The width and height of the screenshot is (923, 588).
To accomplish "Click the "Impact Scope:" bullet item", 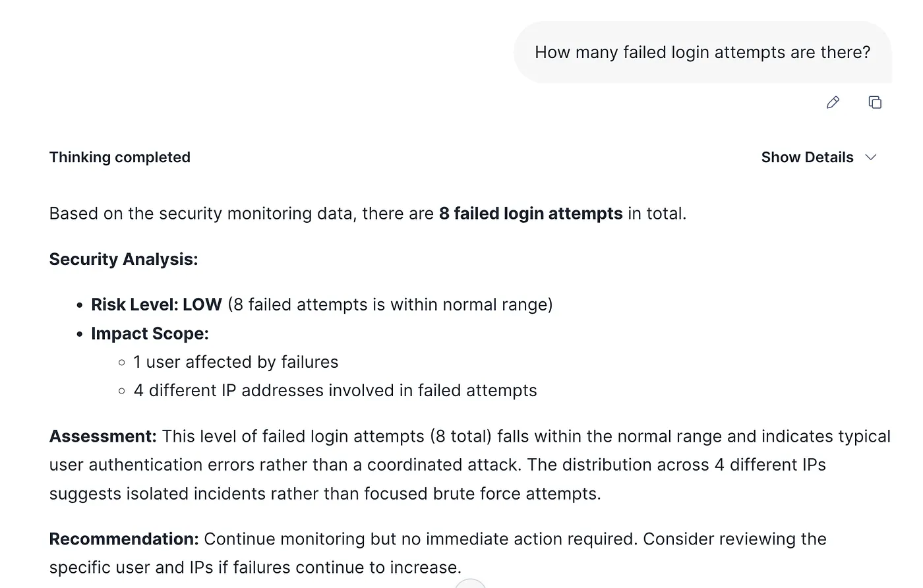I will [x=150, y=334].
